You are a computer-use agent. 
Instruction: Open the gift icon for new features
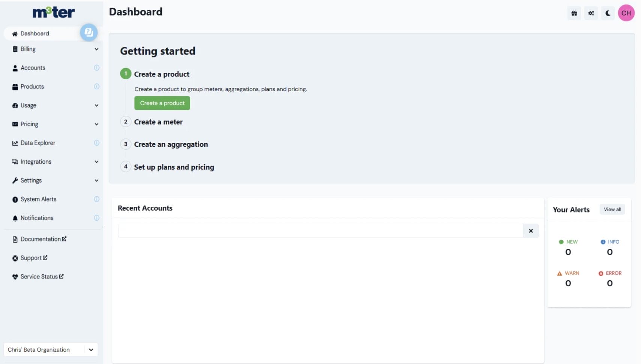coord(574,13)
